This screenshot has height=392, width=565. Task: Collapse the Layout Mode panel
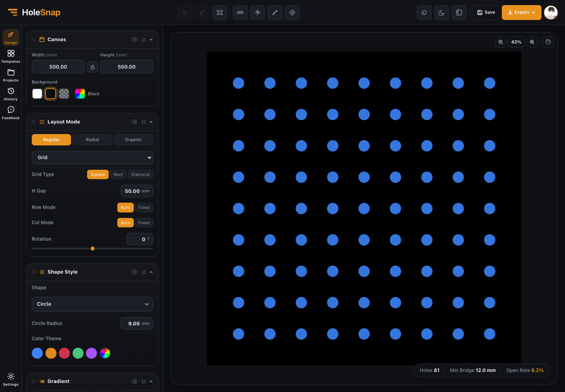click(151, 122)
